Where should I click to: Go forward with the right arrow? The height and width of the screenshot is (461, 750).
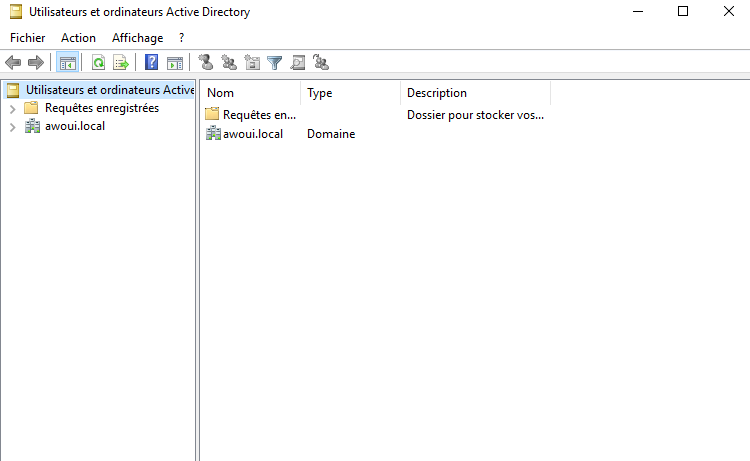click(x=36, y=63)
